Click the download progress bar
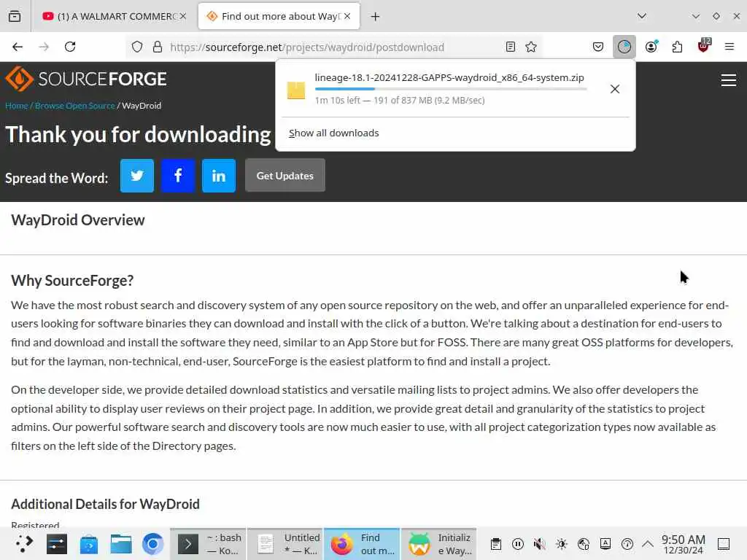This screenshot has width=747, height=560. [451, 89]
